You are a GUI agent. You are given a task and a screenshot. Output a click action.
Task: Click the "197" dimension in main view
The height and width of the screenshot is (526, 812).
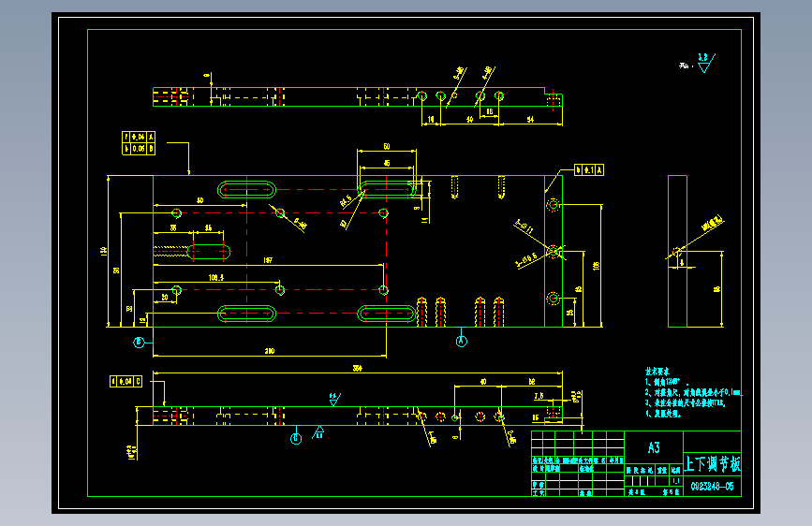[268, 260]
